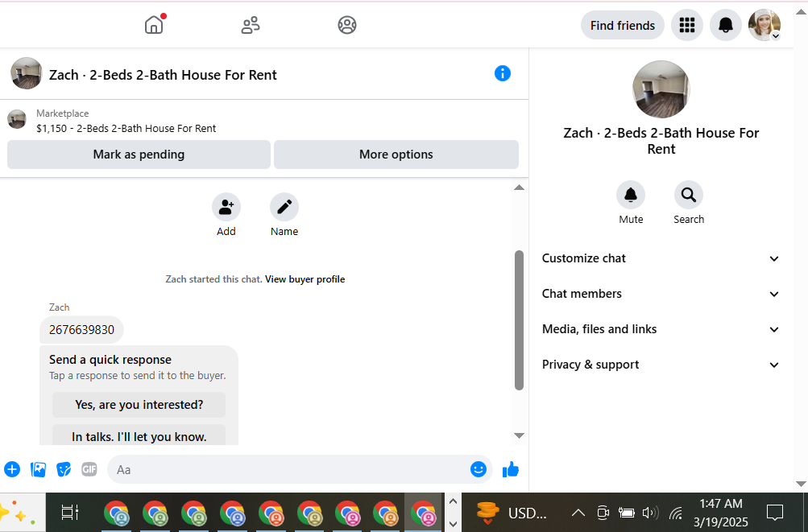Screen dimensions: 808x532
Task: Click the Find friends button
Action: 623,25
